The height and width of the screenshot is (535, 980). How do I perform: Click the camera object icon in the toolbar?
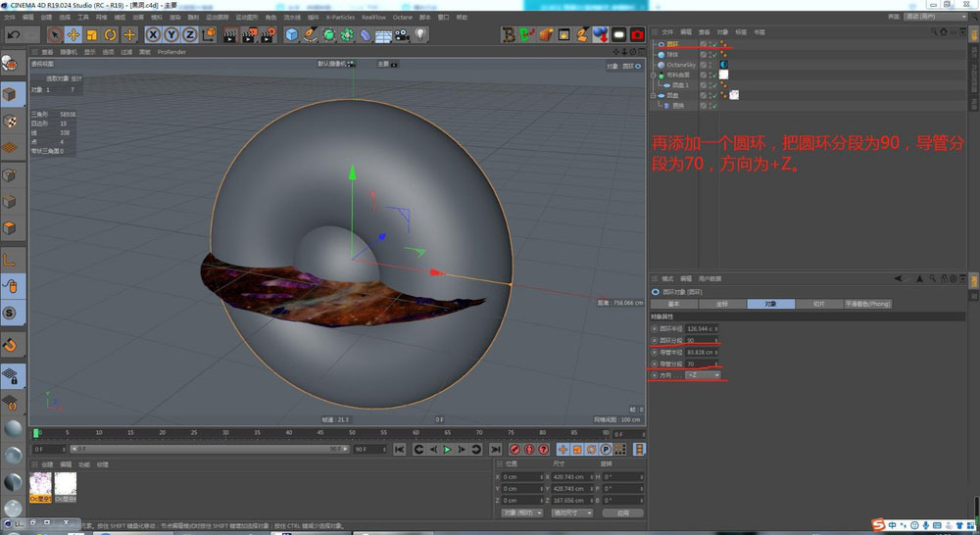401,35
